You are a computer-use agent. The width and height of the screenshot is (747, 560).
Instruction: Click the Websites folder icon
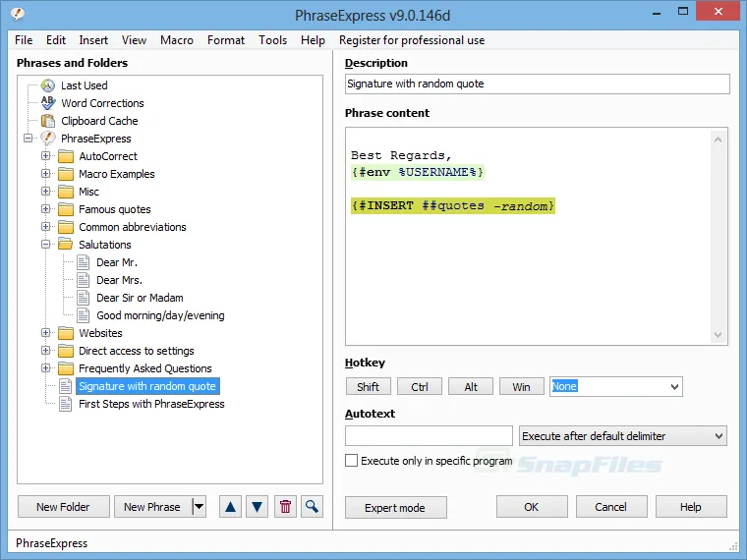[x=66, y=333]
